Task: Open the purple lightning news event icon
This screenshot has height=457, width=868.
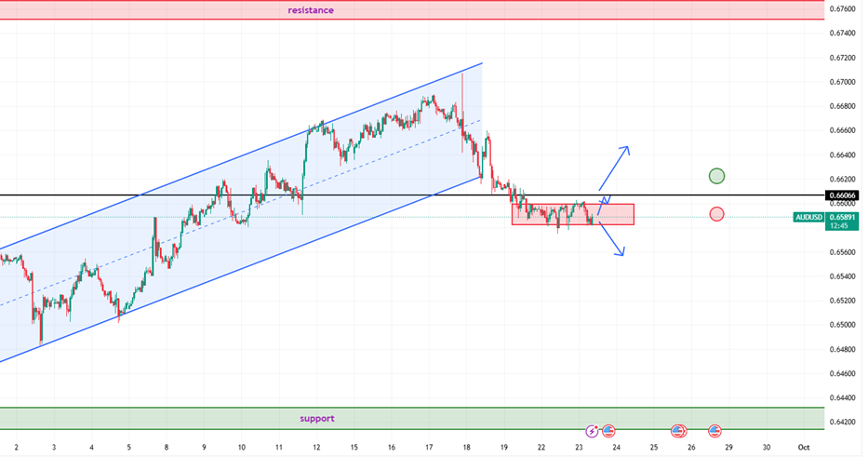Action: [592, 430]
